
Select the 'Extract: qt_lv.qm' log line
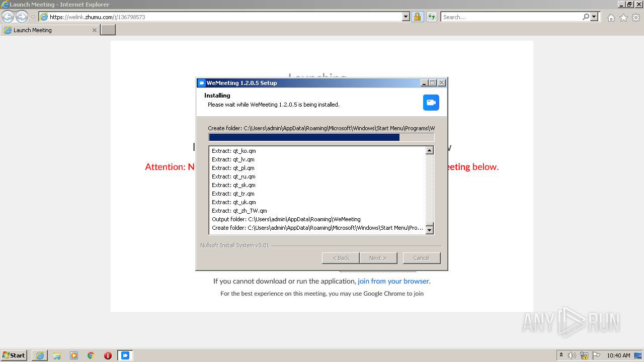(233, 159)
